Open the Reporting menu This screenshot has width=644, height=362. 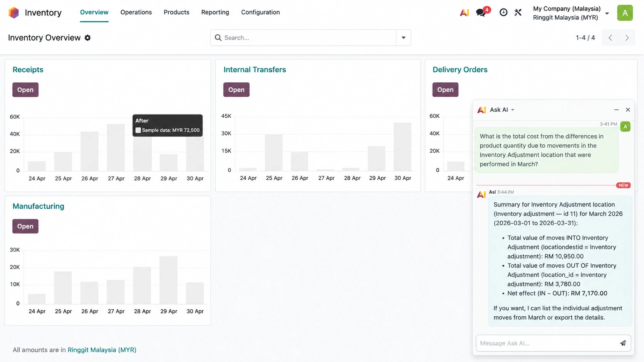pos(215,12)
